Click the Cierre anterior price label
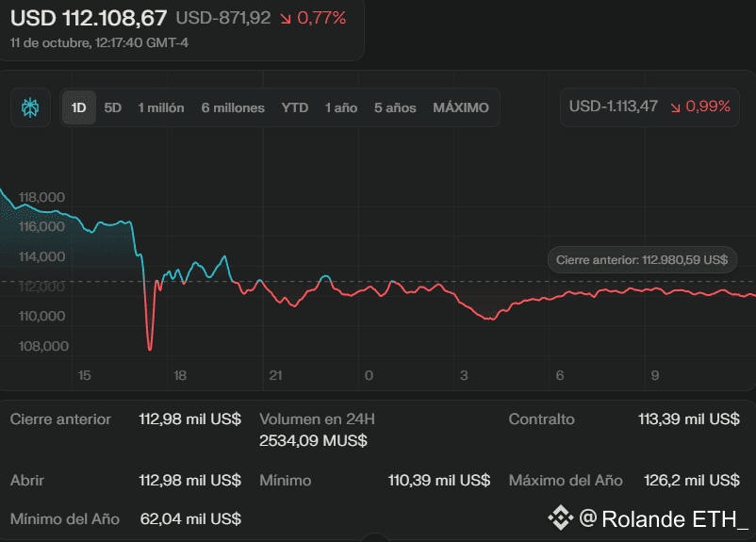The image size is (756, 542). click(x=642, y=259)
